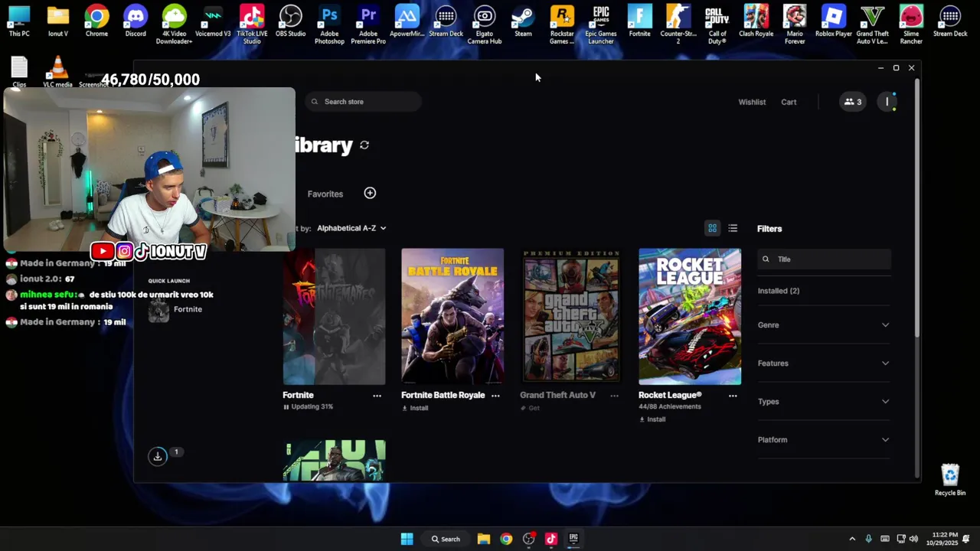This screenshot has height=551, width=980.
Task: Open the Sort by Alphabetical A-Z dropdown
Action: 351,228
